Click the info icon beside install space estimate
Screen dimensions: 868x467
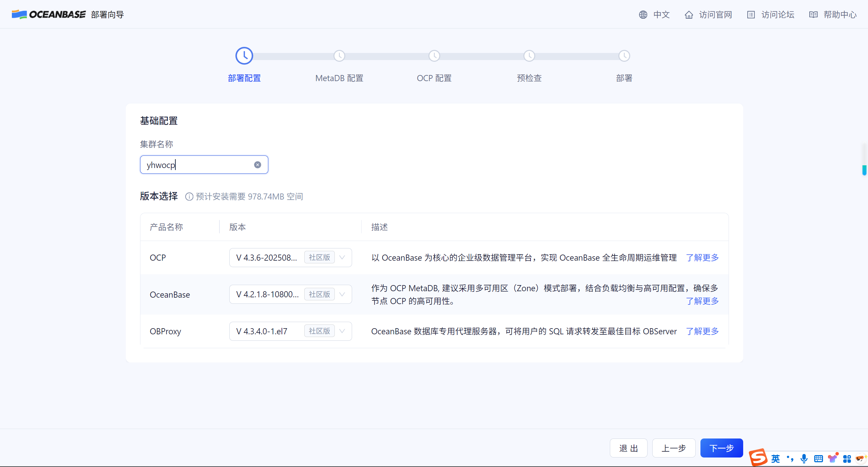(189, 197)
